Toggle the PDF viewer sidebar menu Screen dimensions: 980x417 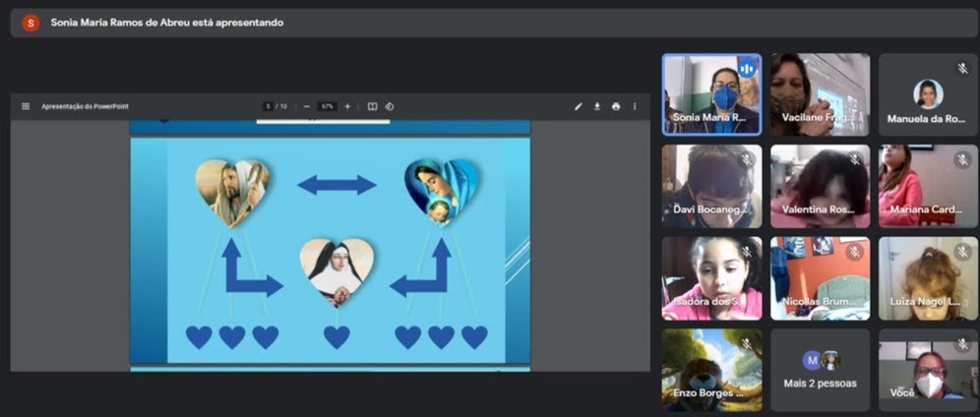pyautogui.click(x=26, y=106)
